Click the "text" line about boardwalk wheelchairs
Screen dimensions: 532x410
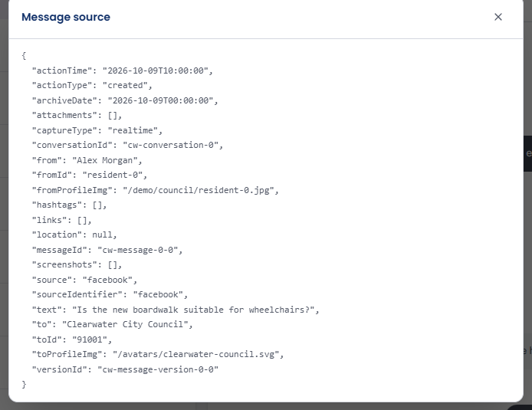coord(176,310)
